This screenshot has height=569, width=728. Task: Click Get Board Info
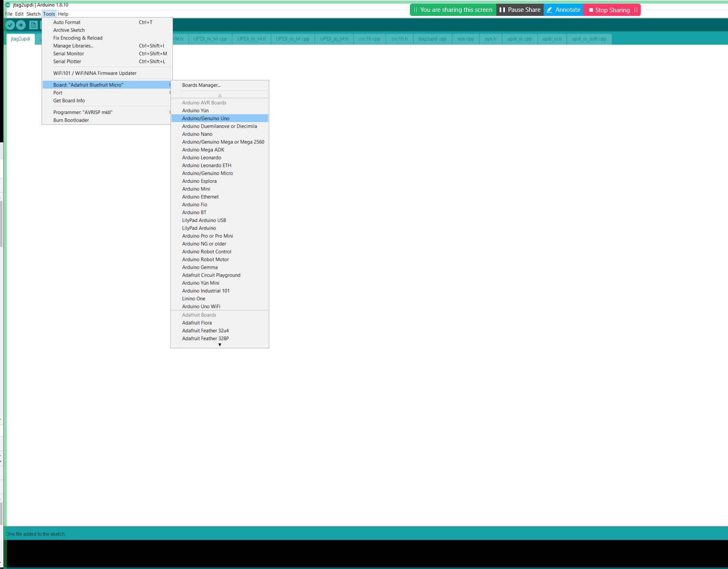coord(107,101)
